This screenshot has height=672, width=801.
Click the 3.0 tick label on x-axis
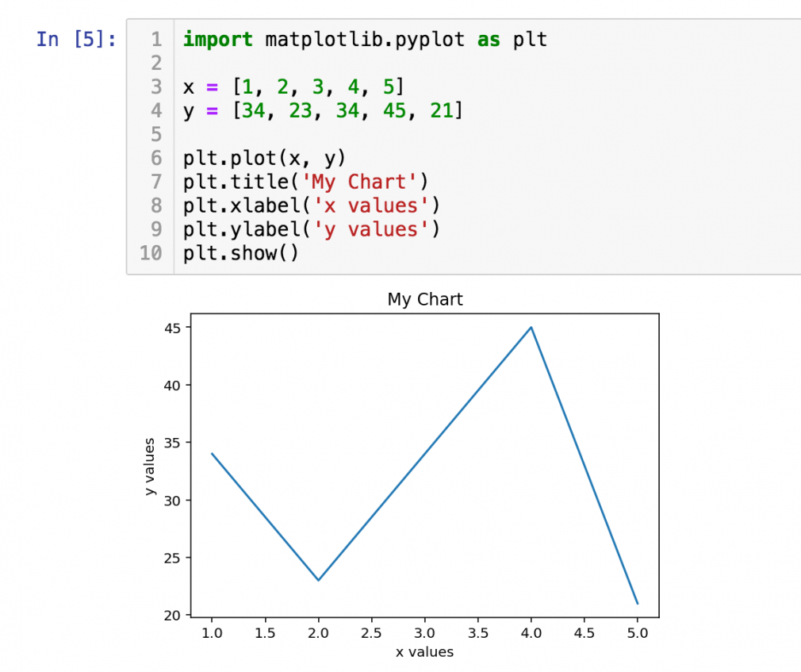(424, 634)
